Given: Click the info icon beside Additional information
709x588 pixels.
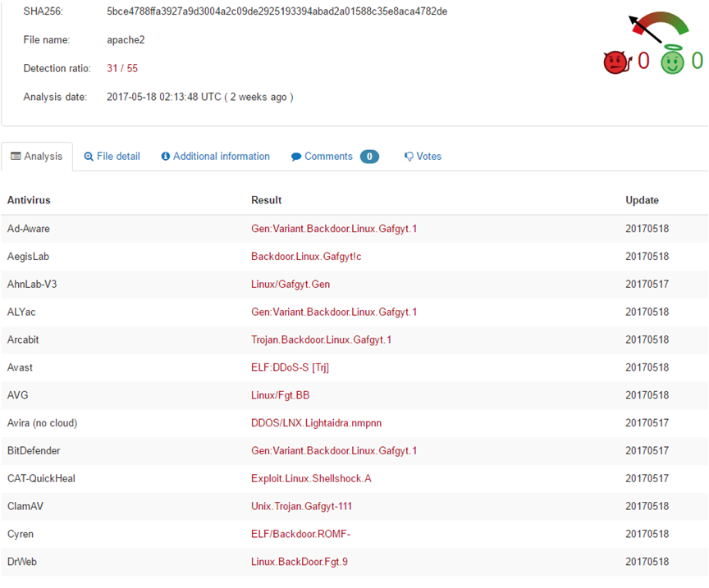Looking at the screenshot, I should [x=166, y=157].
